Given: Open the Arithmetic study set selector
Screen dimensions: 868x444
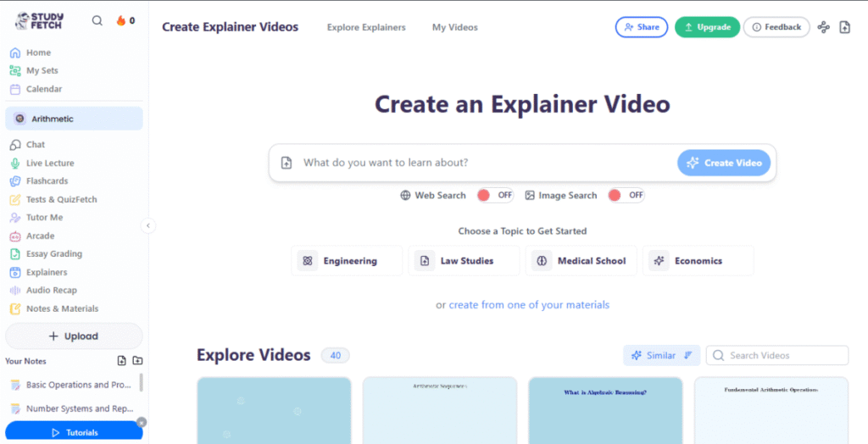Looking at the screenshot, I should pyautogui.click(x=74, y=119).
